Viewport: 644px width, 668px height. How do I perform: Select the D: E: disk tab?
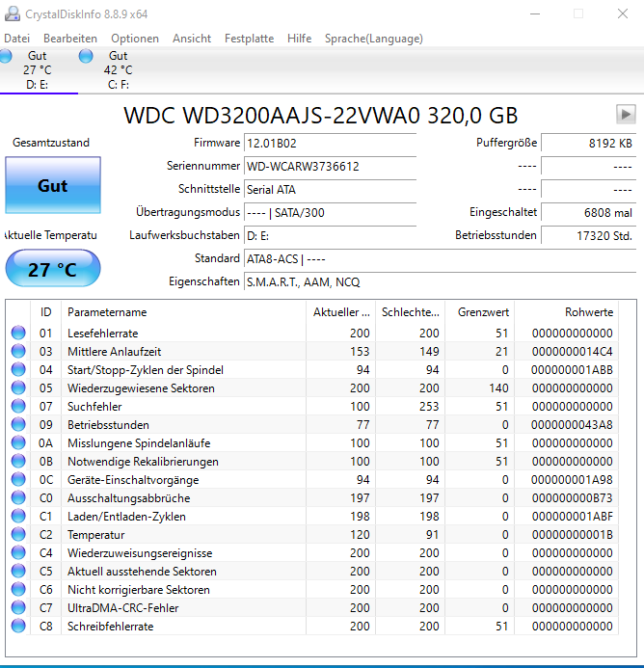click(x=37, y=70)
